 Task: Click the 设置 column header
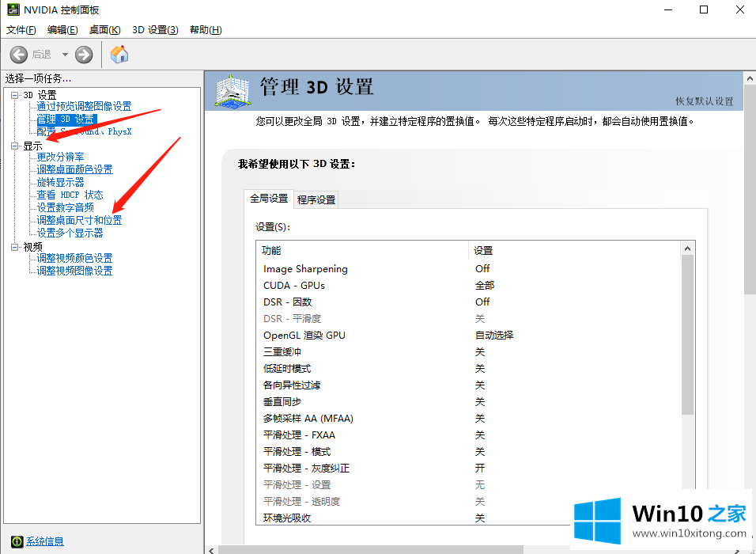(574, 250)
